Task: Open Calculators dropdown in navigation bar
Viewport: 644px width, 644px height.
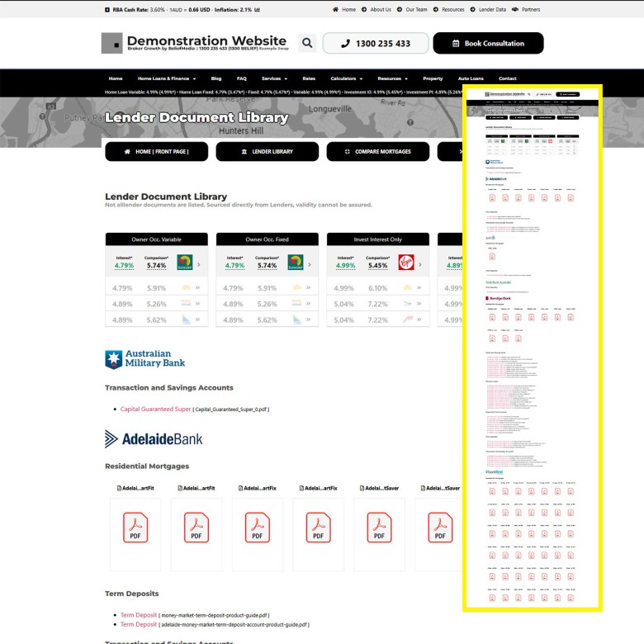Action: pyautogui.click(x=347, y=78)
